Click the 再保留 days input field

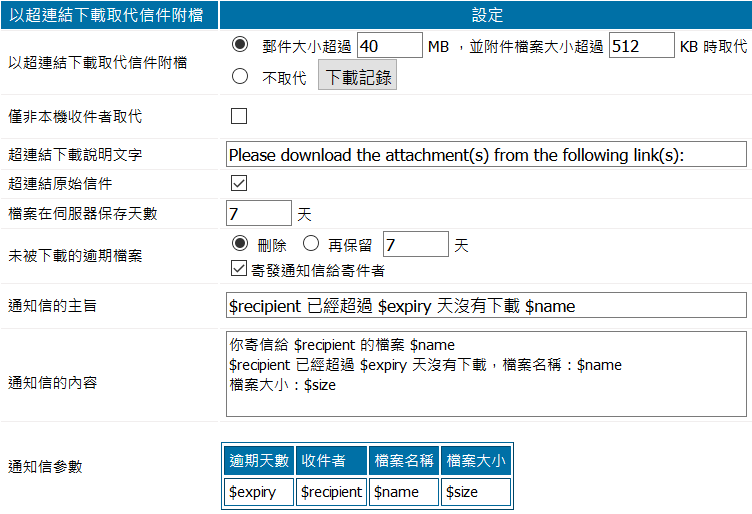pos(415,244)
